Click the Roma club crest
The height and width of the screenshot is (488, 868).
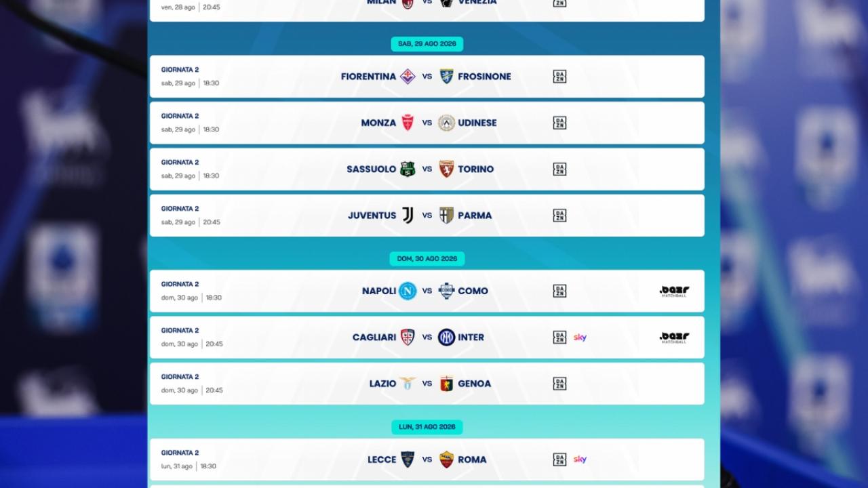[x=446, y=460]
